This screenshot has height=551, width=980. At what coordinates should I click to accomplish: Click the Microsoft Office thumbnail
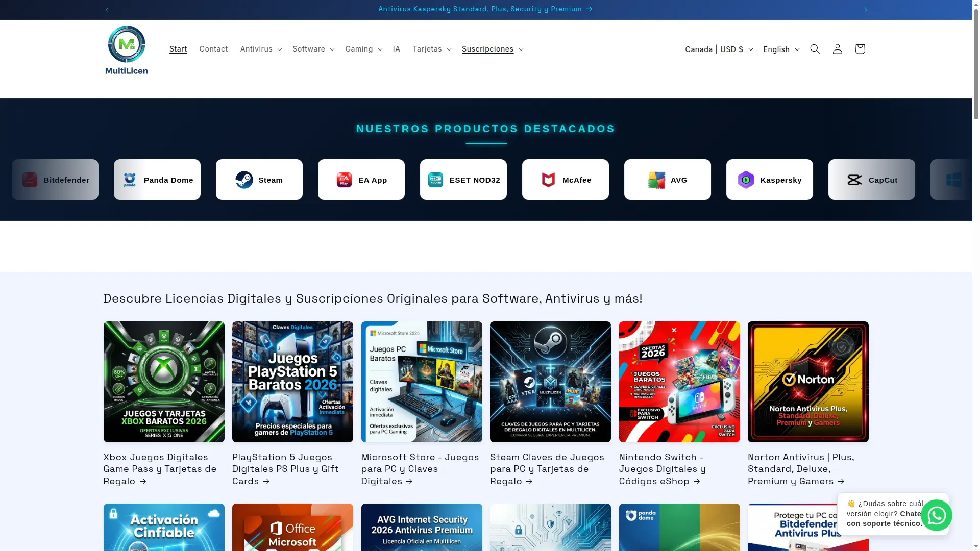click(x=292, y=527)
